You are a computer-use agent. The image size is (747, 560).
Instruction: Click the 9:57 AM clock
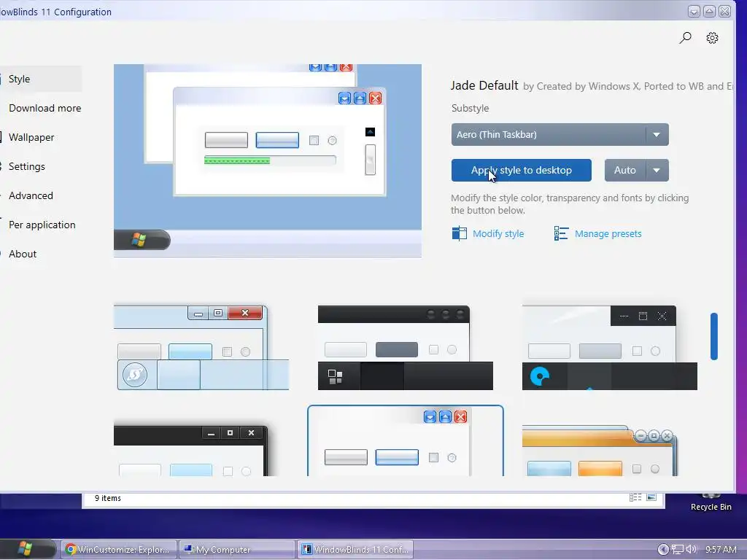pyautogui.click(x=721, y=550)
